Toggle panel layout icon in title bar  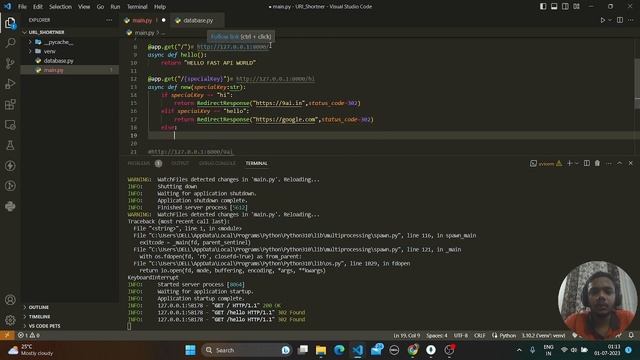click(554, 7)
